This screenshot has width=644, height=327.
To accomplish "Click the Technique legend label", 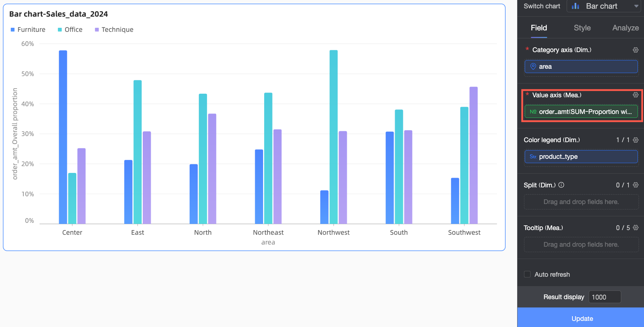I will pos(117,30).
